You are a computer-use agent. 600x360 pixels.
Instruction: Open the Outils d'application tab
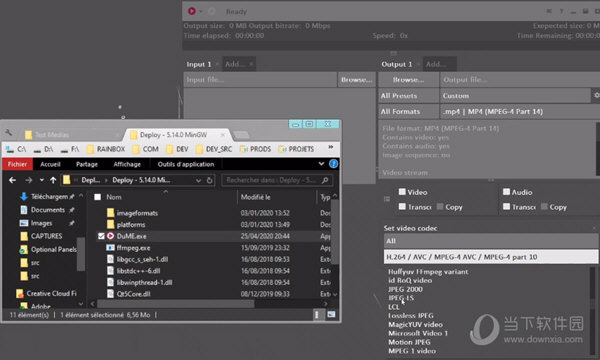(x=186, y=164)
